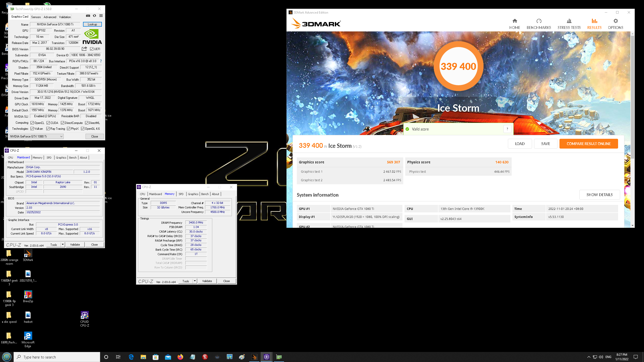Toggle the DirectCompute checkbox
Viewport: 644px width, 362px height.
pyautogui.click(x=63, y=123)
